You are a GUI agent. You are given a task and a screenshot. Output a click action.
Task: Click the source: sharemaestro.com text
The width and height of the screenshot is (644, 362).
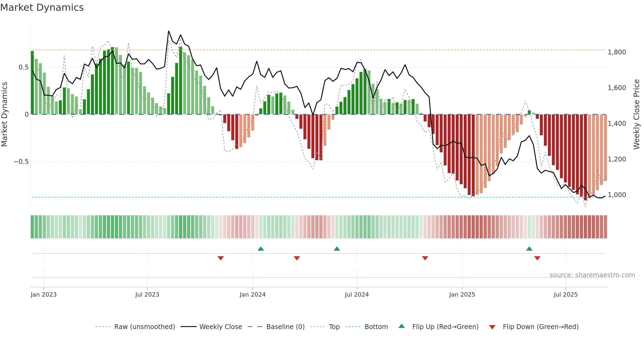(x=592, y=275)
